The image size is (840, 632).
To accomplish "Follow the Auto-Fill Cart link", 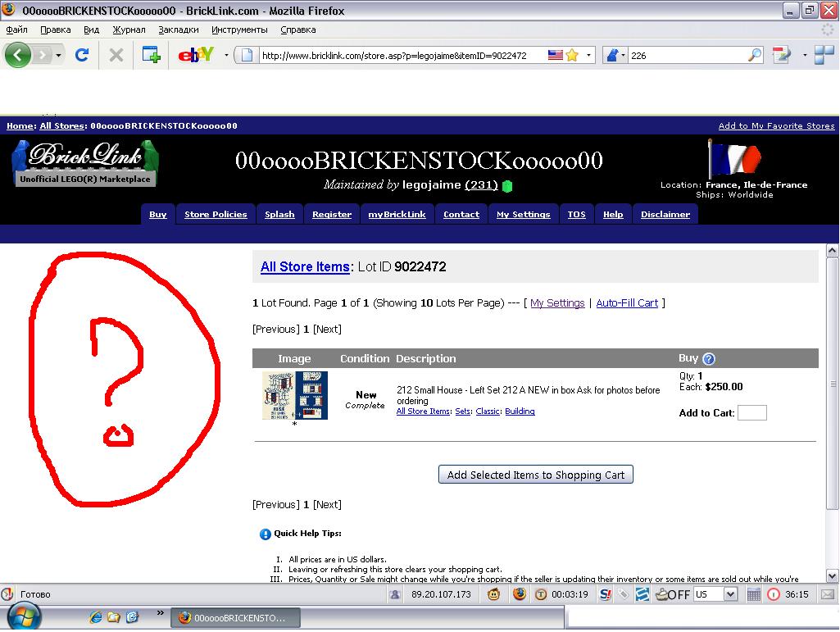I will point(627,302).
